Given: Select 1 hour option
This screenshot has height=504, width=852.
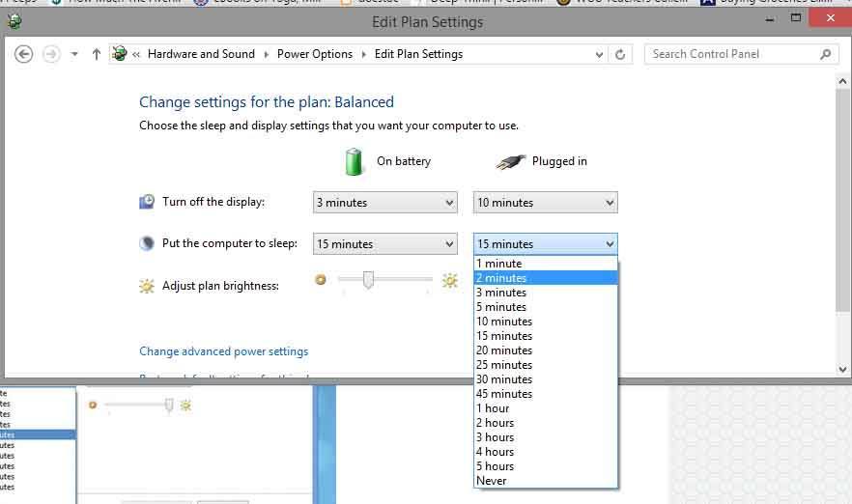Looking at the screenshot, I should pyautogui.click(x=546, y=407).
